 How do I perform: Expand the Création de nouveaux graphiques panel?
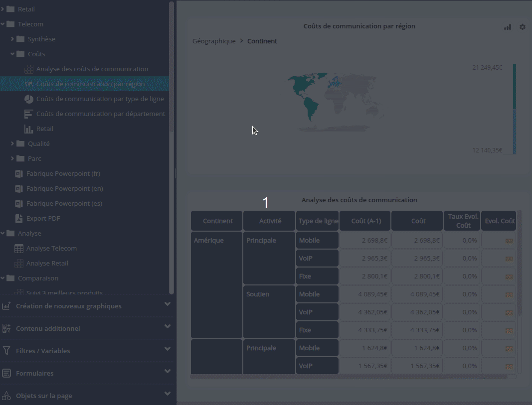pos(168,304)
